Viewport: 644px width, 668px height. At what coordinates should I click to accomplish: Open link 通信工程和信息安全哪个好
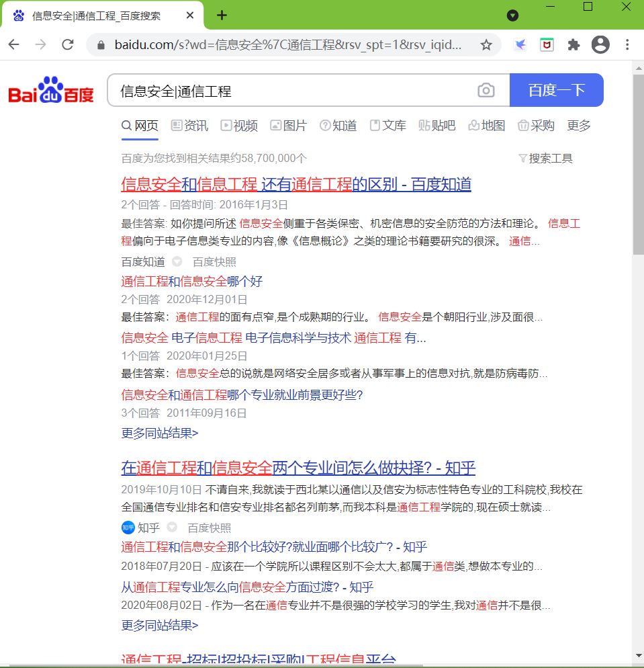pyautogui.click(x=192, y=281)
